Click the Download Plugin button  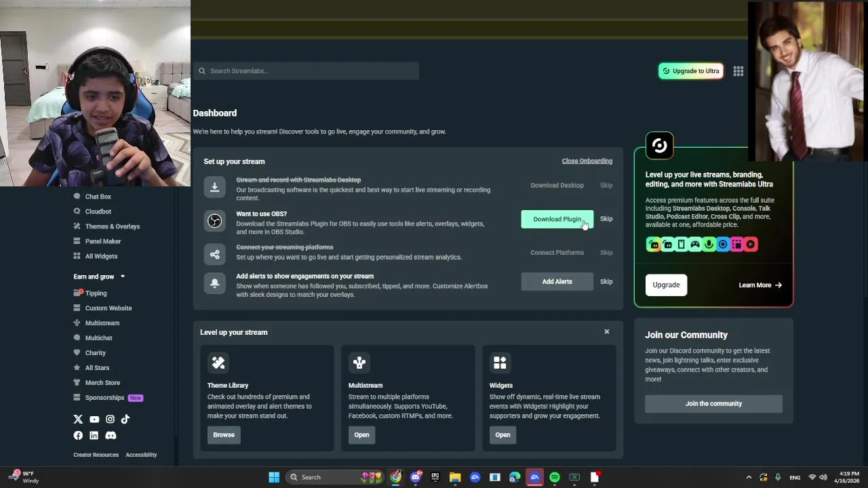557,219
